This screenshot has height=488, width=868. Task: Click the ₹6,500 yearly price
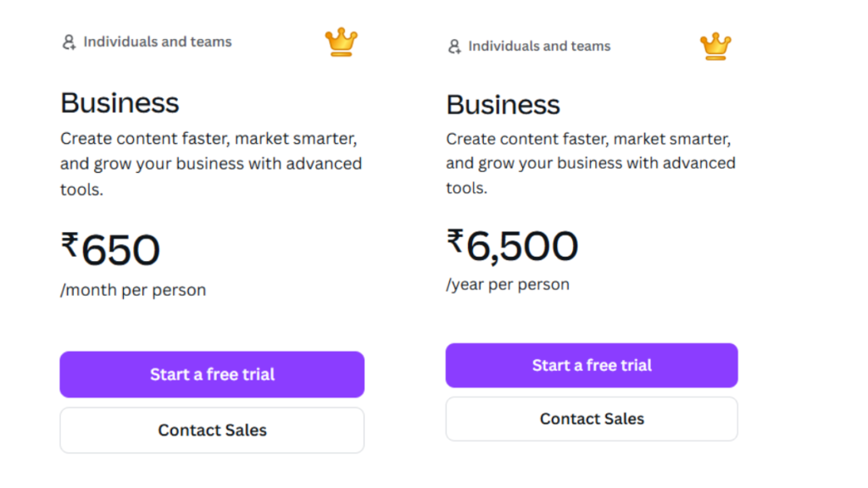(x=511, y=246)
